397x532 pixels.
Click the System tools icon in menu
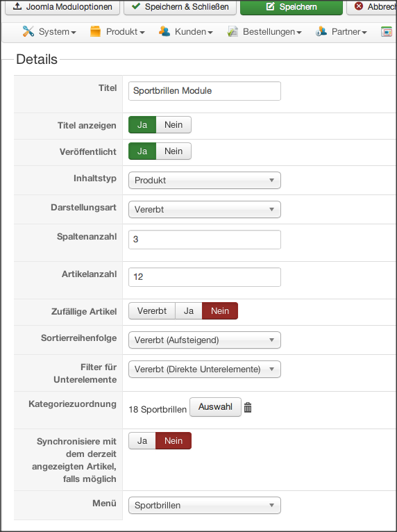pos(28,31)
